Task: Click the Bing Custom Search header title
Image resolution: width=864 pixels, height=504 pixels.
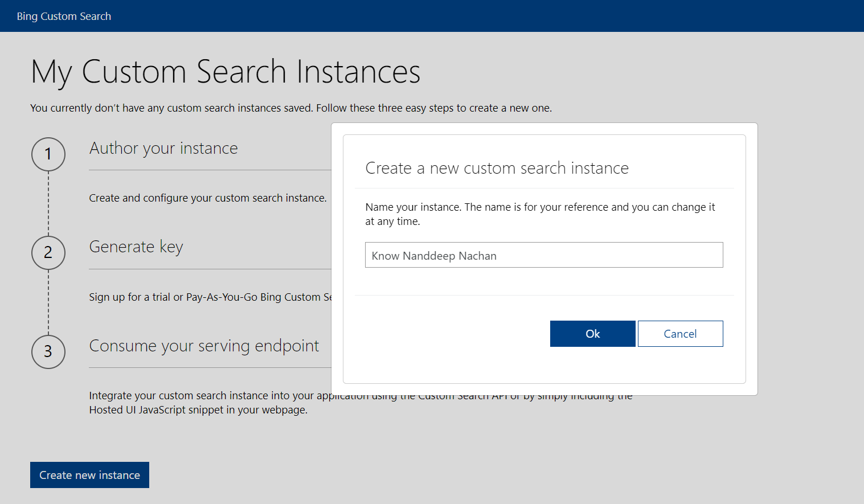Action: pos(64,17)
